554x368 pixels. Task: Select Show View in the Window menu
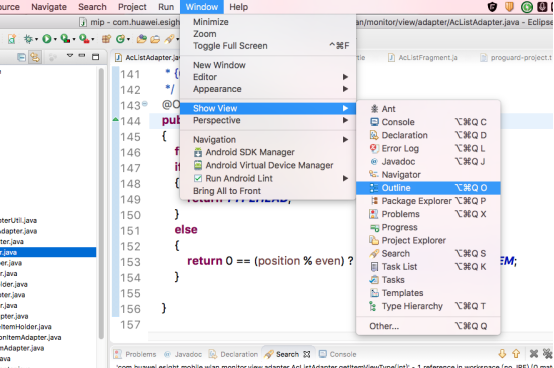tap(268, 108)
